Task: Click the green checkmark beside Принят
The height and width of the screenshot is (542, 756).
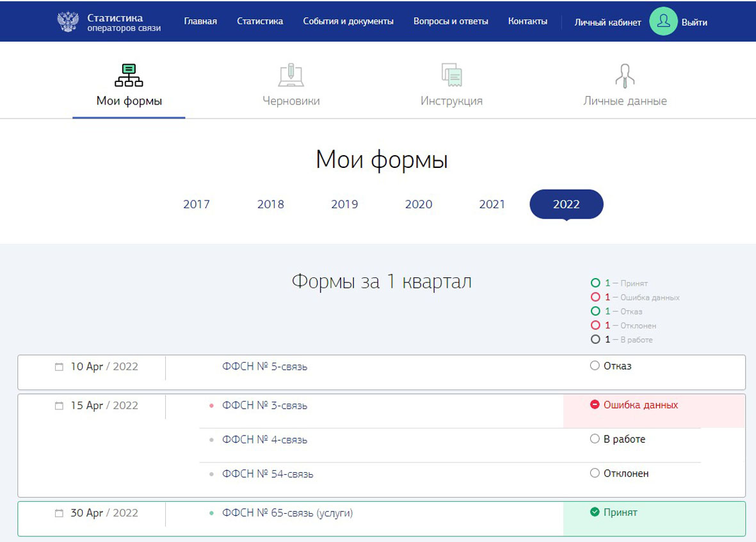Action: tap(595, 512)
